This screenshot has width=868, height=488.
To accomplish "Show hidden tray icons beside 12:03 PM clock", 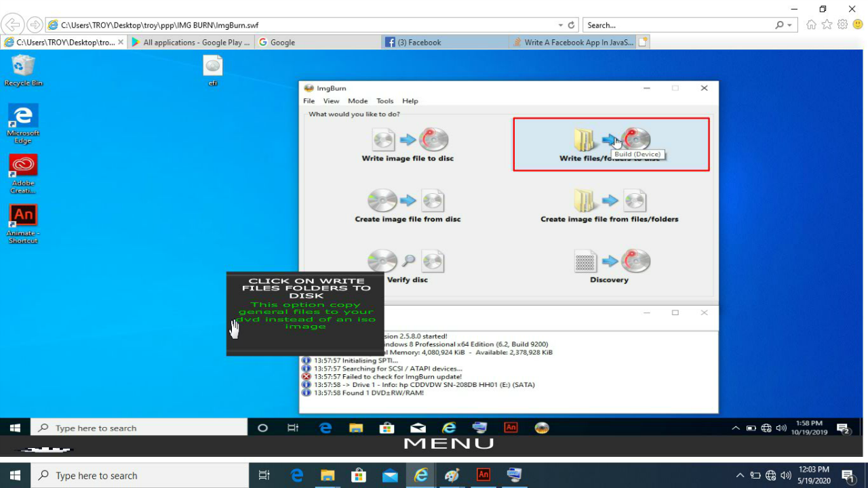I will (x=740, y=476).
